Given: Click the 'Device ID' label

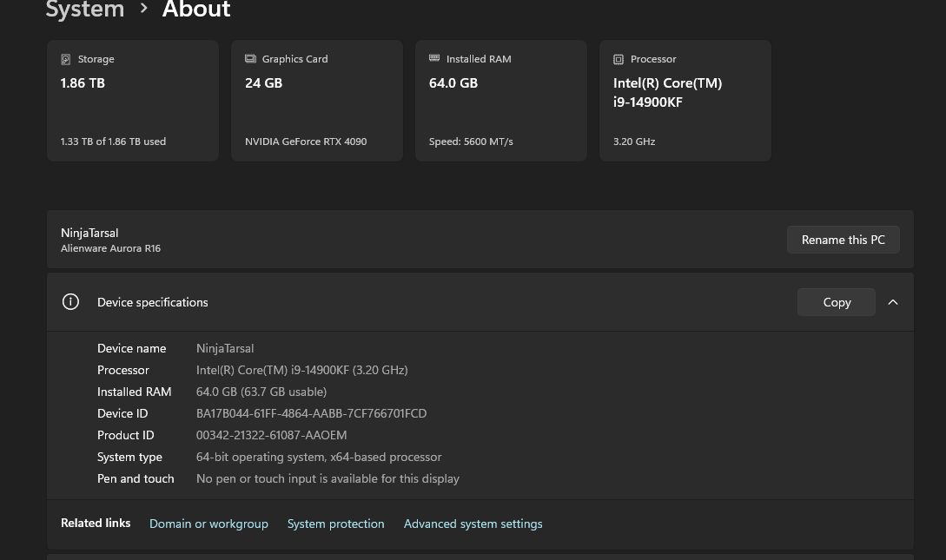Looking at the screenshot, I should pyautogui.click(x=122, y=413).
